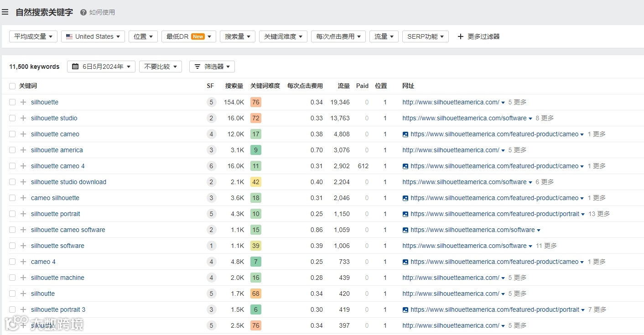Add cameo 4 keyword via plus icon
Screen dimensions: 644x335
point(23,262)
